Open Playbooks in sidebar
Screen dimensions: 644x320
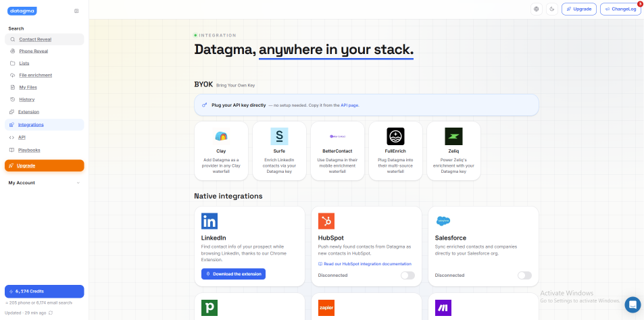pyautogui.click(x=45, y=150)
